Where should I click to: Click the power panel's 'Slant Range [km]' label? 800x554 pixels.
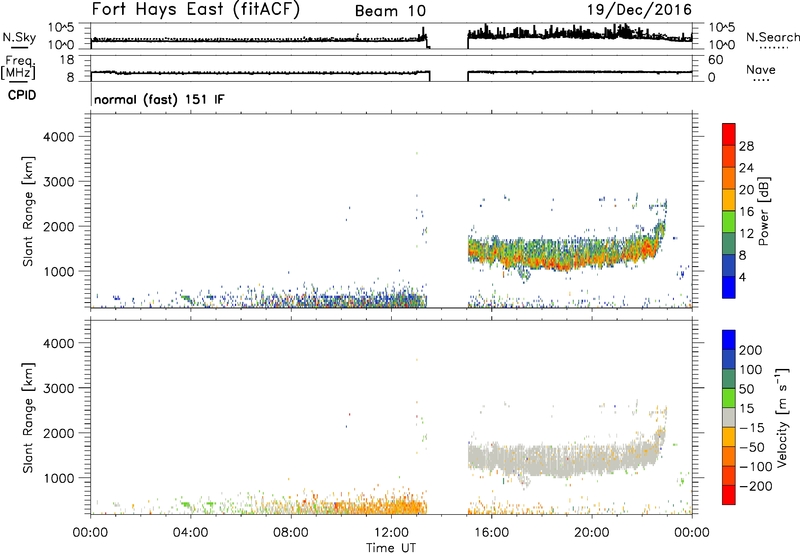pyautogui.click(x=28, y=211)
